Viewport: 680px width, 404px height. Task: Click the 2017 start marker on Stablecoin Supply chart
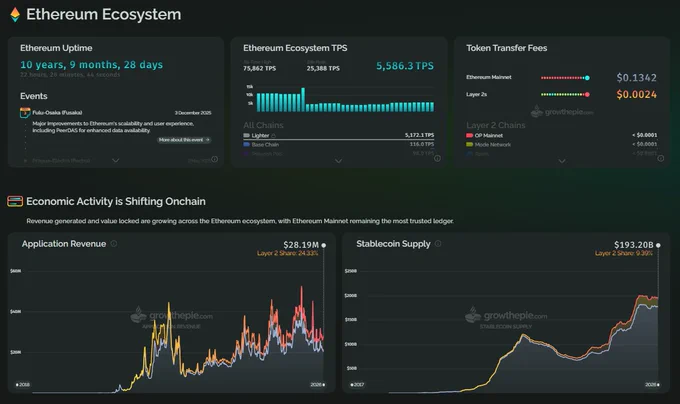pos(357,384)
